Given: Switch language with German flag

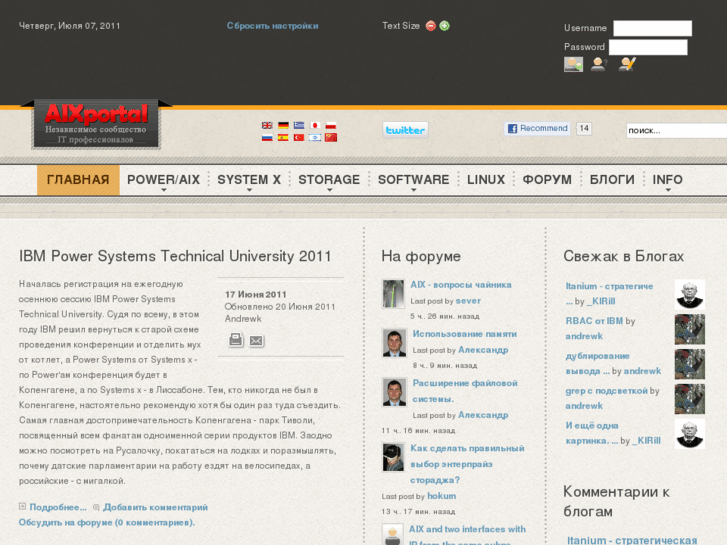Looking at the screenshot, I should pos(283,125).
